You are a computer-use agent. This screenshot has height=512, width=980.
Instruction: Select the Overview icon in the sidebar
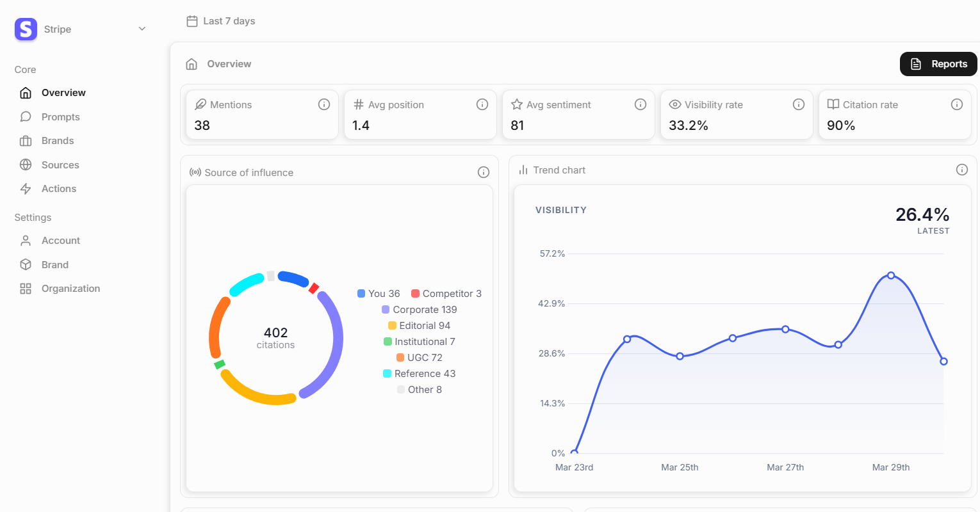point(26,92)
